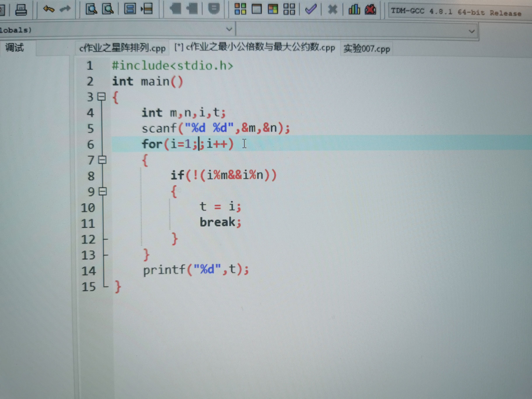Compile with the four-colored-squares icon
Image resolution: width=532 pixels, height=399 pixels.
(x=240, y=9)
